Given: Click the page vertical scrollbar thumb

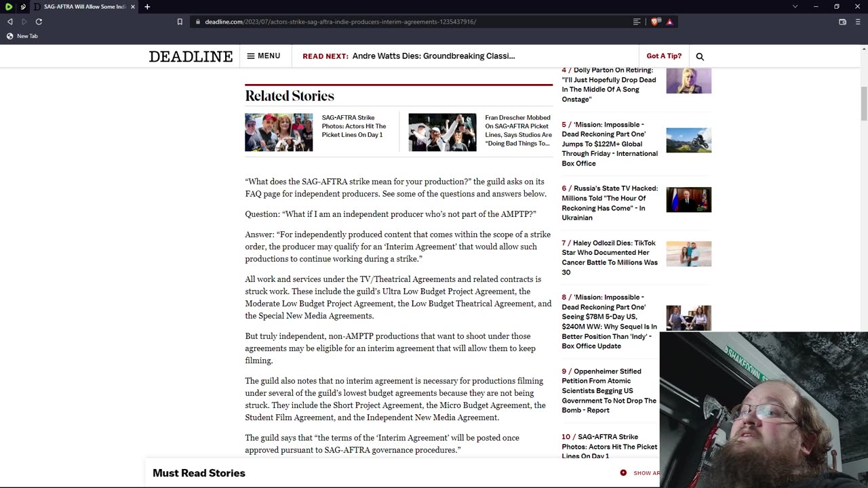Looking at the screenshot, I should pos(864,104).
